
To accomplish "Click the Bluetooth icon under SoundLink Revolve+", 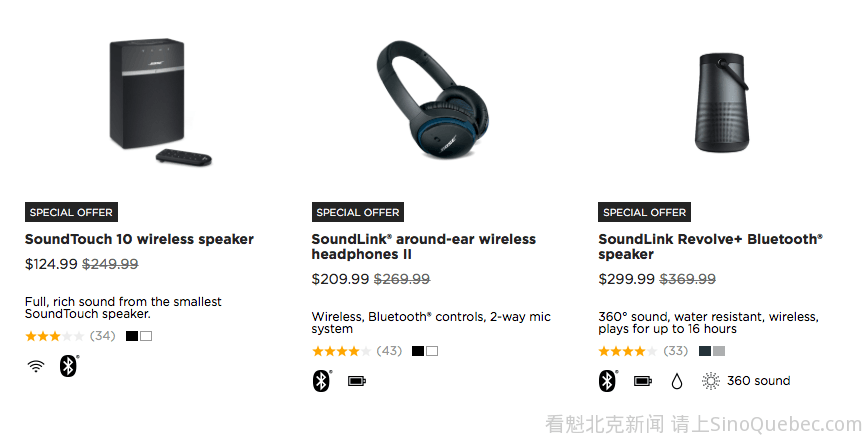I will (x=607, y=381).
